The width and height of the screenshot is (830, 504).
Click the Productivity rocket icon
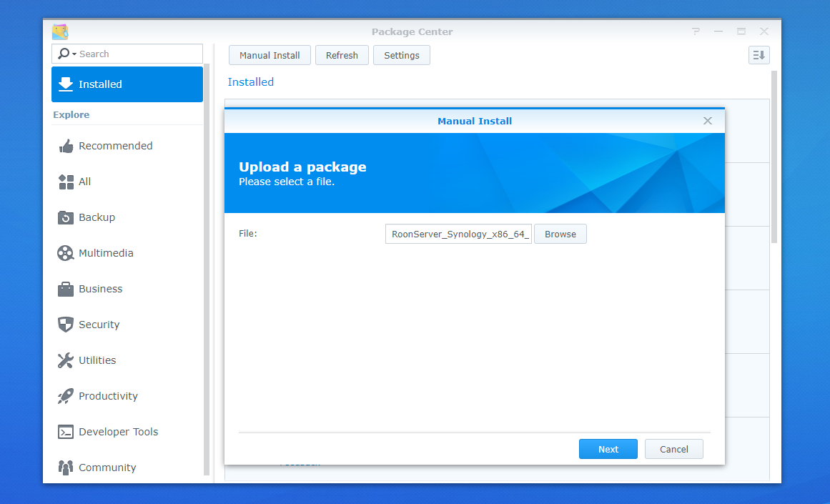[66, 396]
